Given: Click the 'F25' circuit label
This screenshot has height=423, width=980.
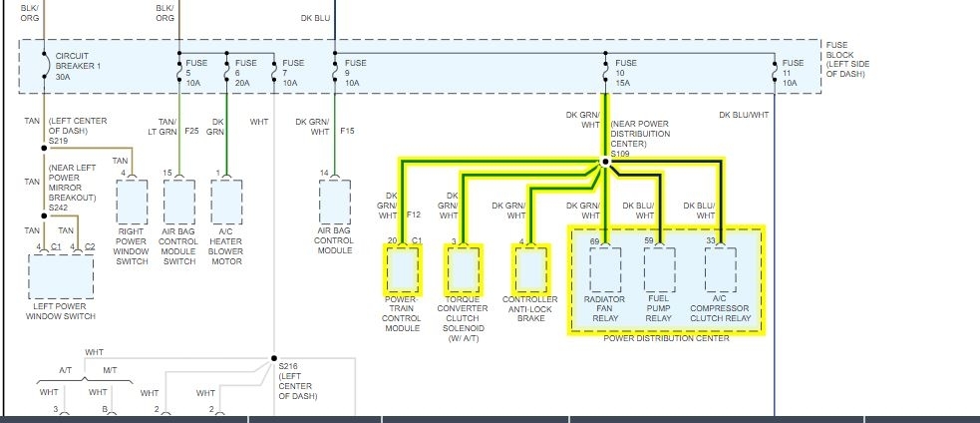Looking at the screenshot, I should coord(191,132).
